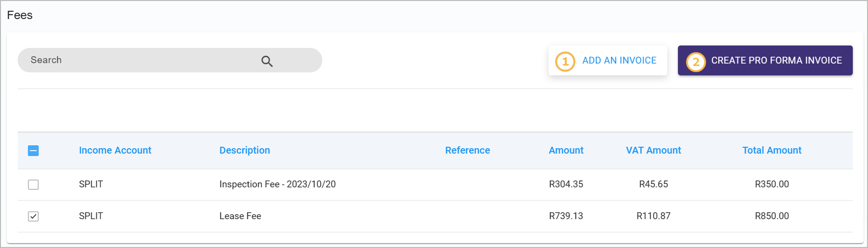The image size is (868, 248).
Task: Sort by Total Amount column header
Action: click(772, 150)
